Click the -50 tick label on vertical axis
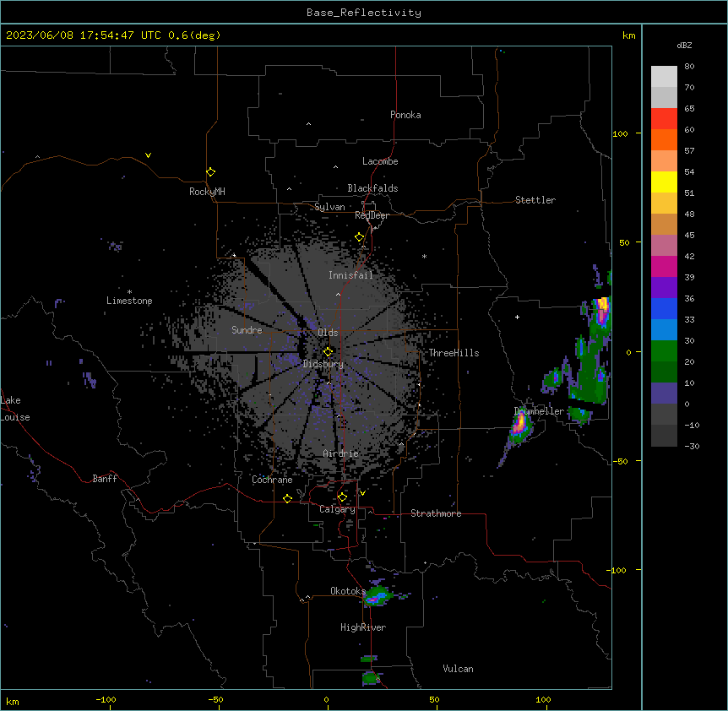Viewport: 728px width, 711px height. 620,461
